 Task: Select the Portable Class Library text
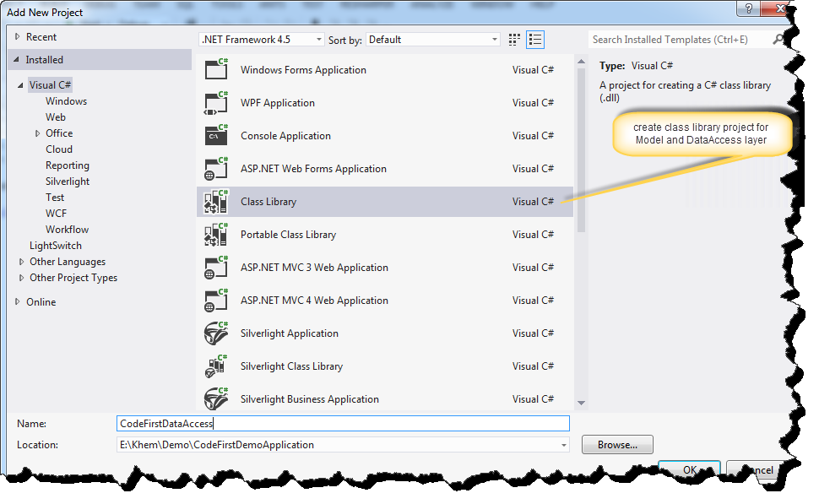click(x=288, y=235)
